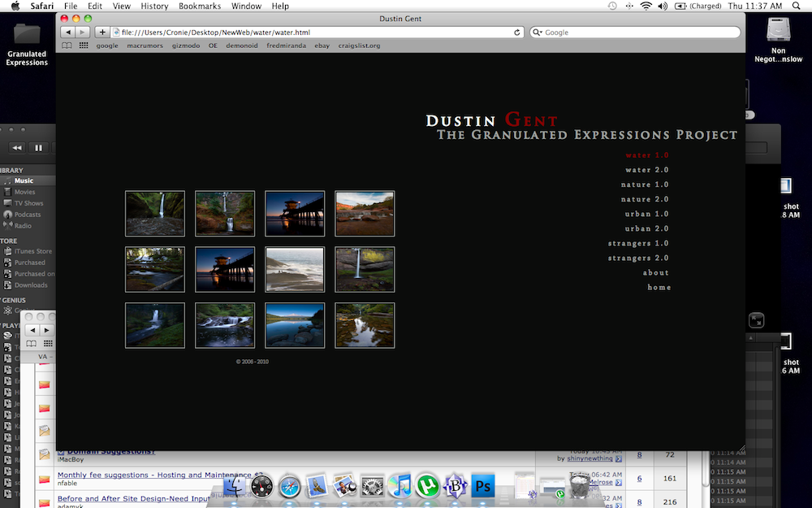Open Spotlight magnifying glass in menu bar
The height and width of the screenshot is (508, 812).
click(797, 7)
